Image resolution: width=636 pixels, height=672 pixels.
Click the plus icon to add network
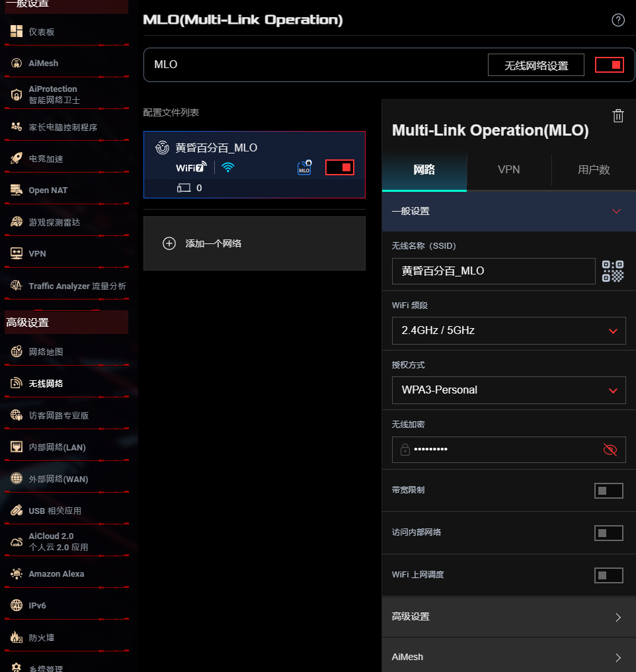pos(169,243)
